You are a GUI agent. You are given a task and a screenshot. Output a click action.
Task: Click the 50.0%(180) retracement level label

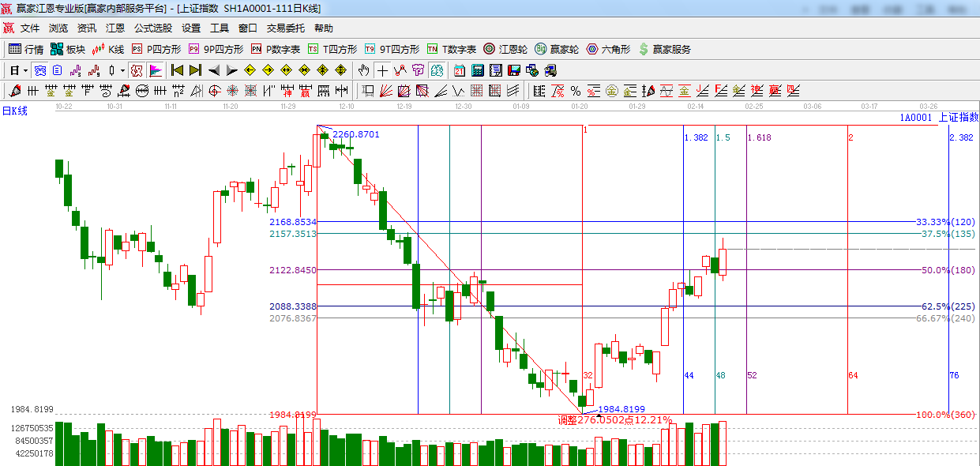pos(948,270)
